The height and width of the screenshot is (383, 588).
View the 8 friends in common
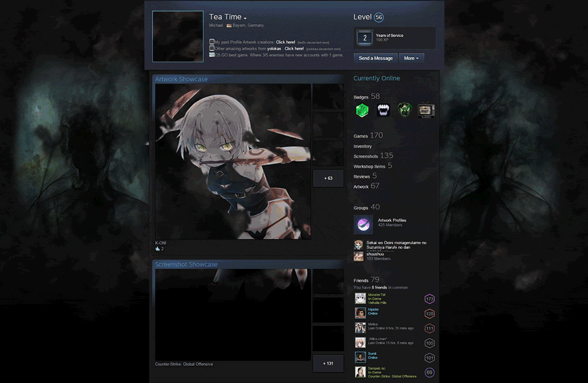(379, 287)
